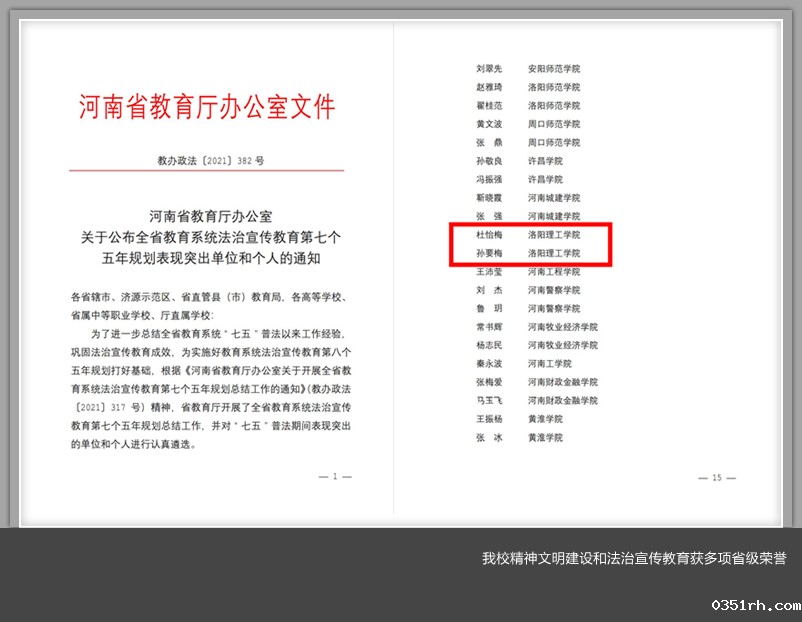This screenshot has height=622, width=802.
Task: Click the notice title line 河南省教育厅办公室
Action: point(209,216)
